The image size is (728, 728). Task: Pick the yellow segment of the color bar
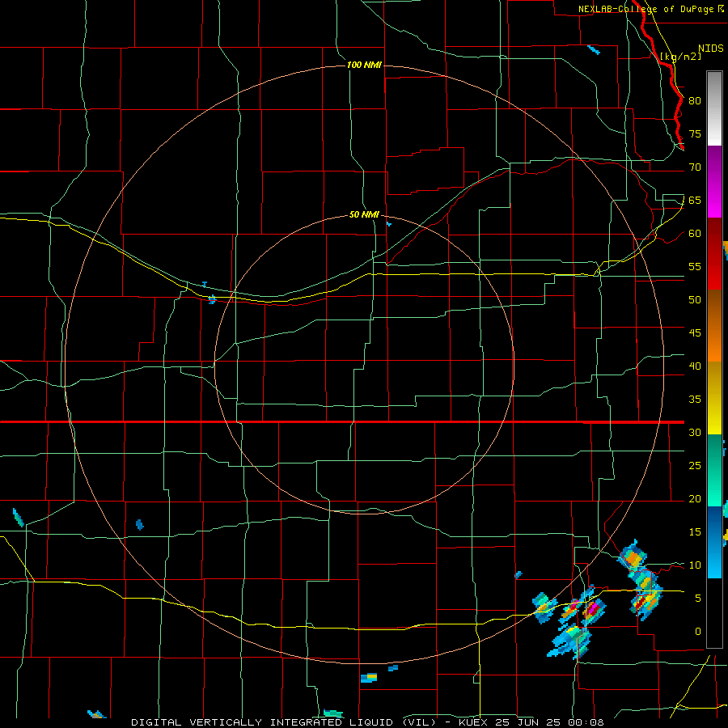pos(714,398)
